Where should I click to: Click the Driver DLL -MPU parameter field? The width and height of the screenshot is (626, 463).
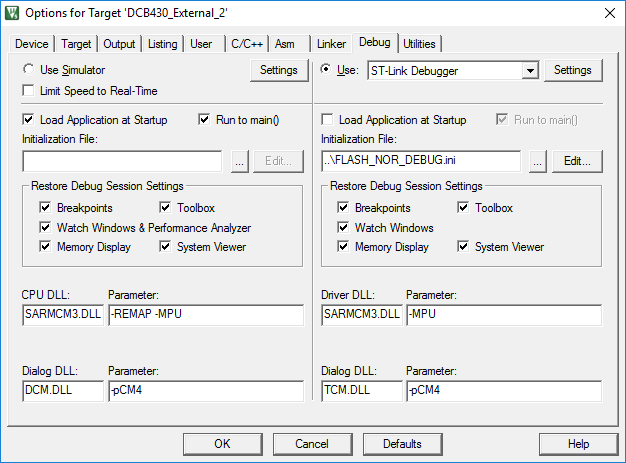504,315
